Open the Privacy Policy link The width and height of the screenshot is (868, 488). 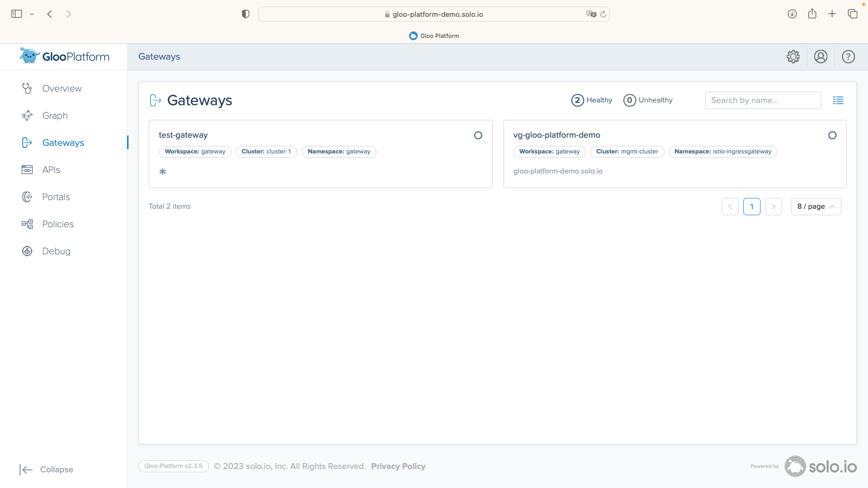[x=398, y=466]
